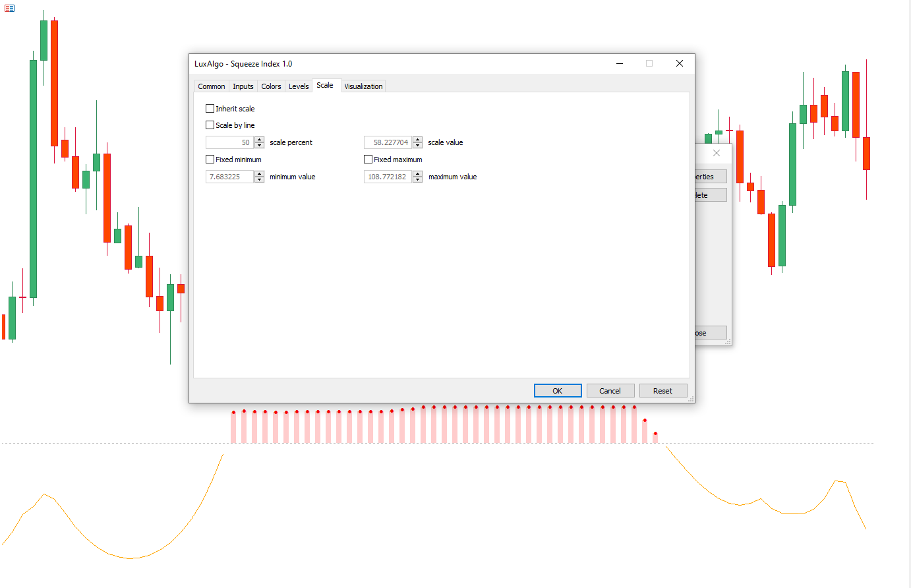911x588 pixels.
Task: Tick the Scale by line checkbox
Action: (210, 125)
